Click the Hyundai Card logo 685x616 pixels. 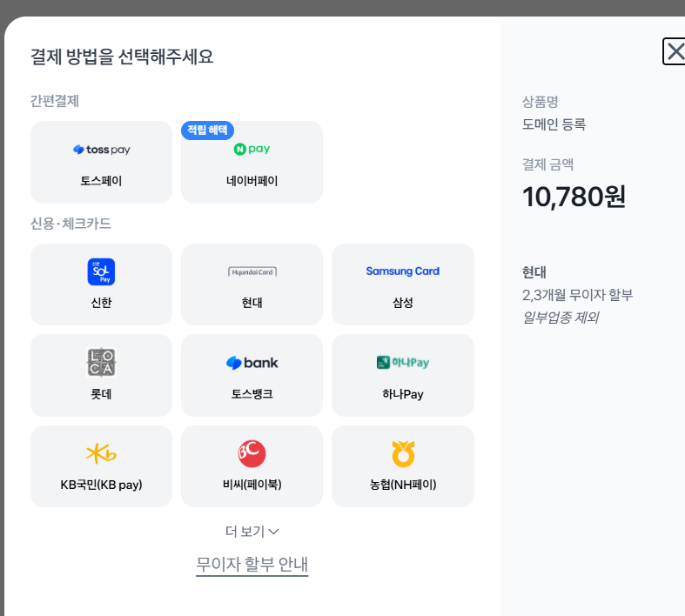(252, 272)
